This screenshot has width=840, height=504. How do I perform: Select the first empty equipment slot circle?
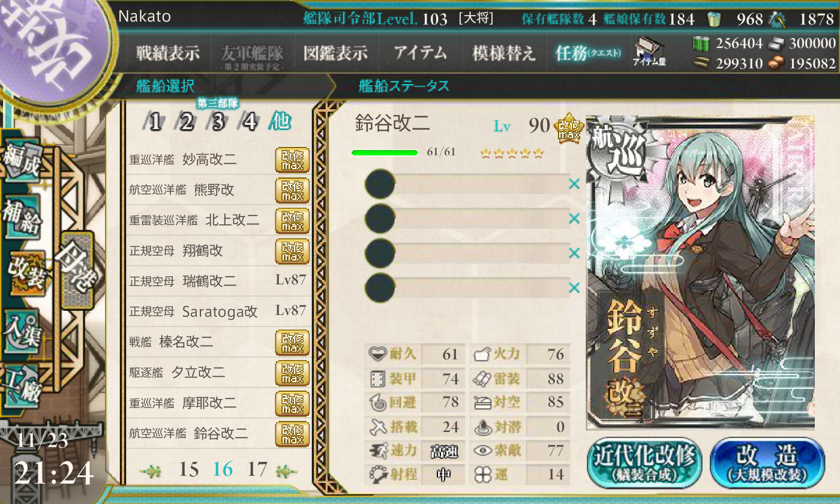click(380, 184)
